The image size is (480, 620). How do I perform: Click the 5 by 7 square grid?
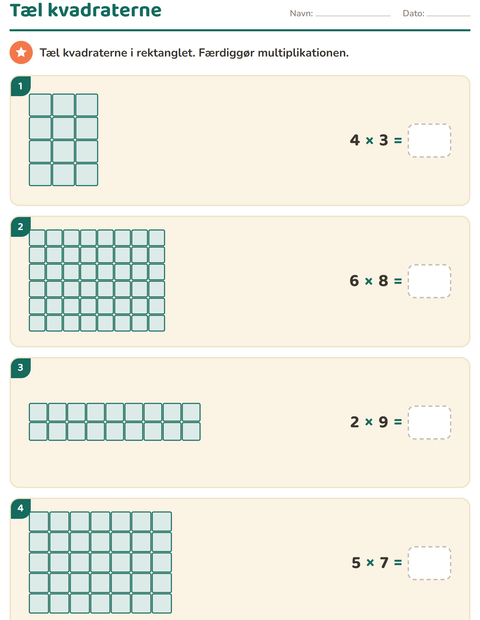click(100, 562)
